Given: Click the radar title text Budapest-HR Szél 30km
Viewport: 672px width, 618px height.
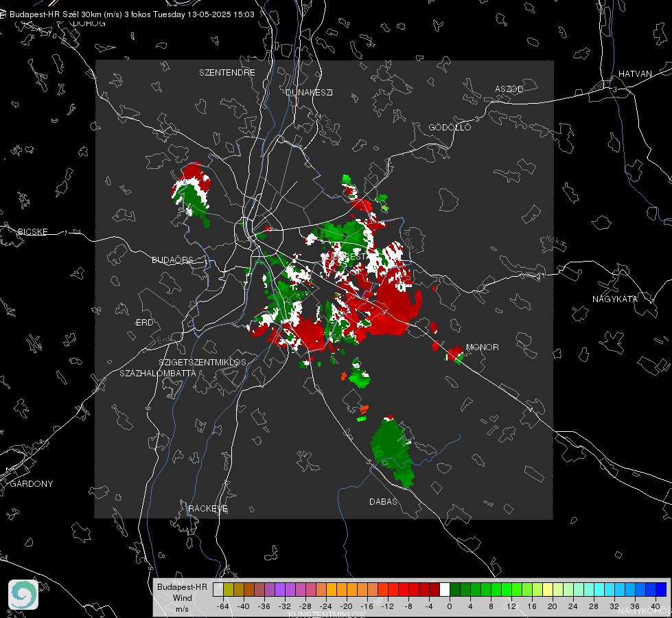Looking at the screenshot, I should (x=56, y=14).
